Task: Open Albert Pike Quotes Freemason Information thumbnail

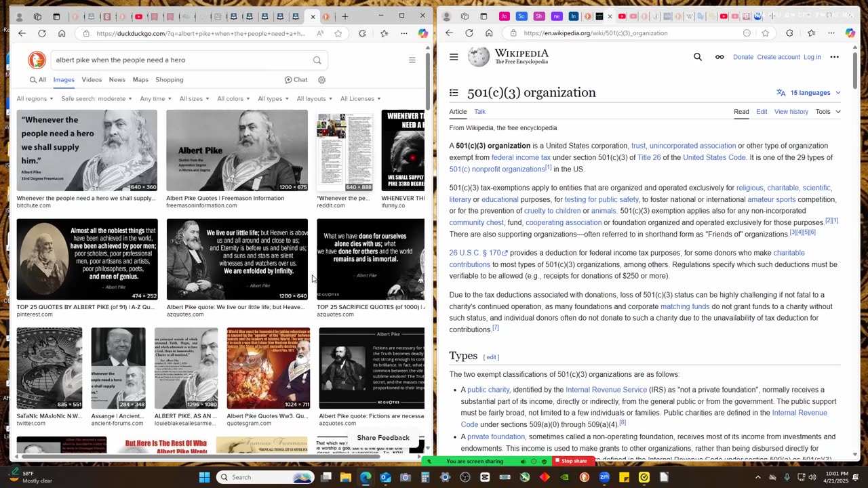Action: [x=237, y=150]
